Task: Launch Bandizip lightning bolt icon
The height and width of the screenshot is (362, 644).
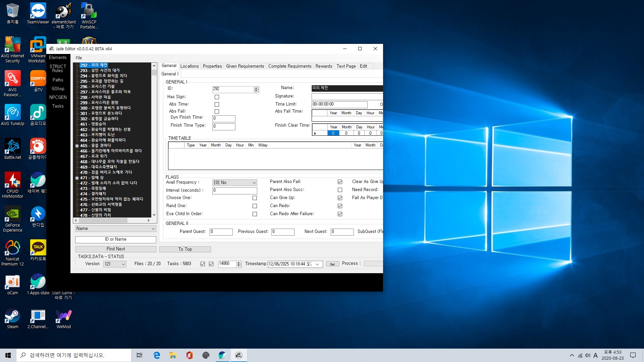Action: pos(38,217)
